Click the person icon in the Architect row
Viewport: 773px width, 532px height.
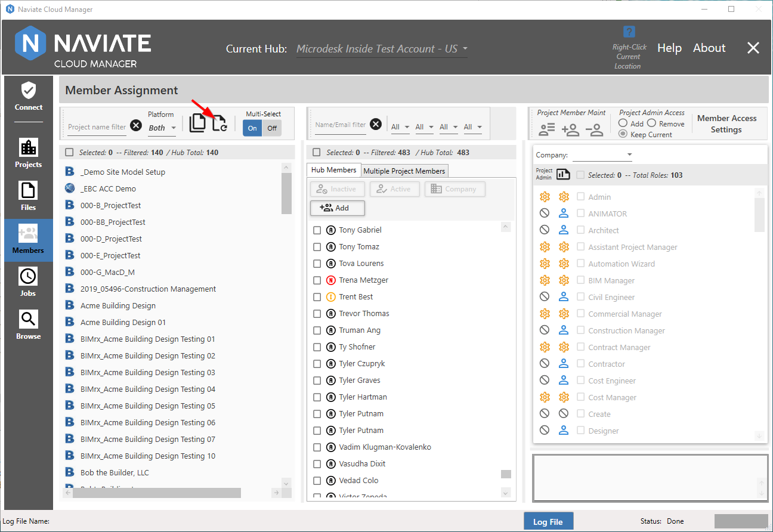[564, 230]
